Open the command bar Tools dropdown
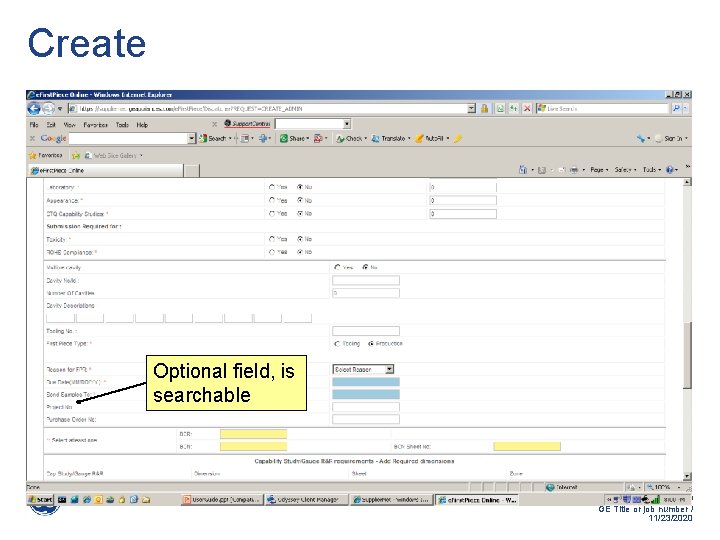The image size is (720, 540). tap(652, 170)
